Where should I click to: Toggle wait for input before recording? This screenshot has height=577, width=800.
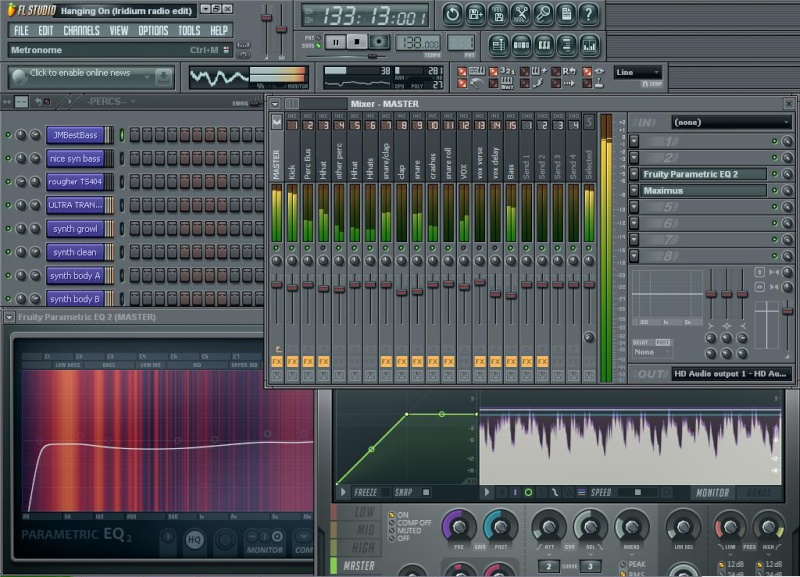[494, 83]
